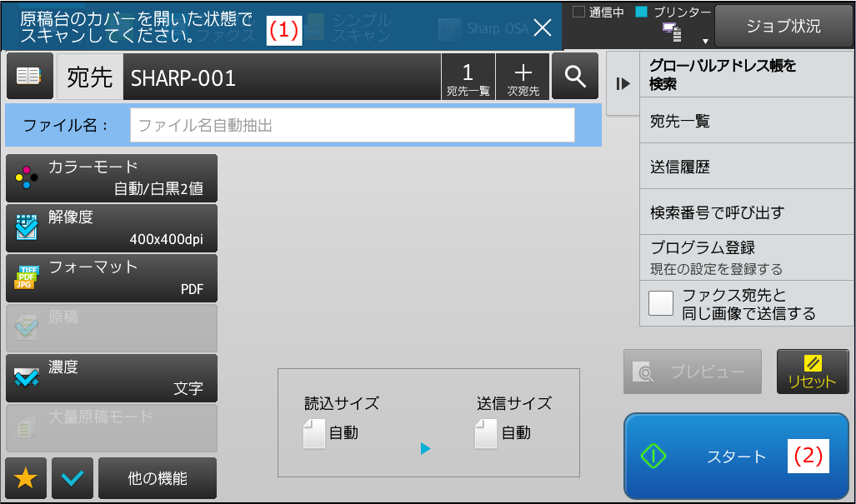Tap the リセット button

[x=813, y=372]
